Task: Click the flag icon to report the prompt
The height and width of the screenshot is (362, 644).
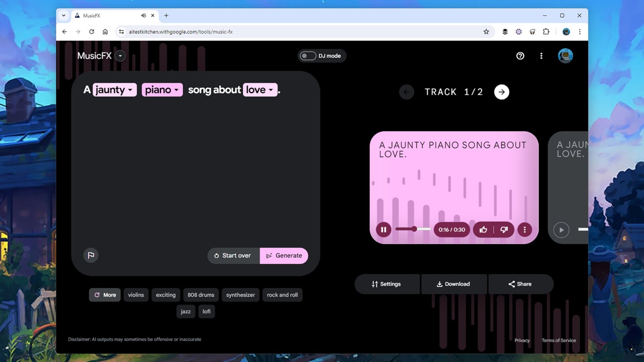Action: (x=91, y=255)
